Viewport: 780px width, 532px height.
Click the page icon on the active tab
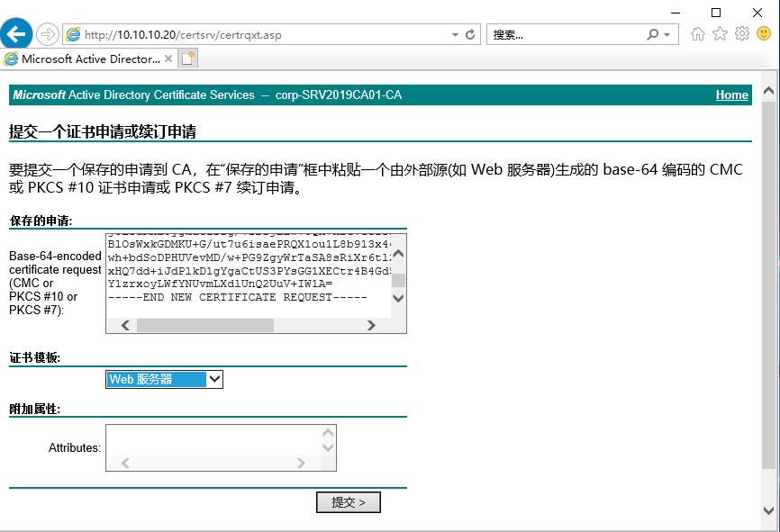pos(13,59)
